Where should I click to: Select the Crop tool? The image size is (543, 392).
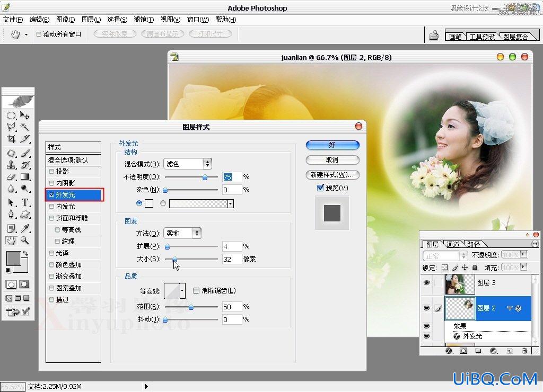(x=11, y=139)
